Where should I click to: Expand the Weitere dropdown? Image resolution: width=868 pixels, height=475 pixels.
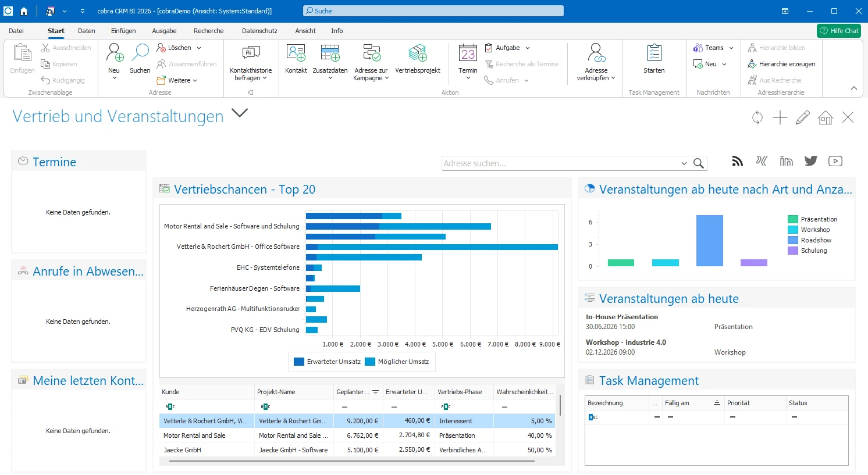click(x=195, y=80)
